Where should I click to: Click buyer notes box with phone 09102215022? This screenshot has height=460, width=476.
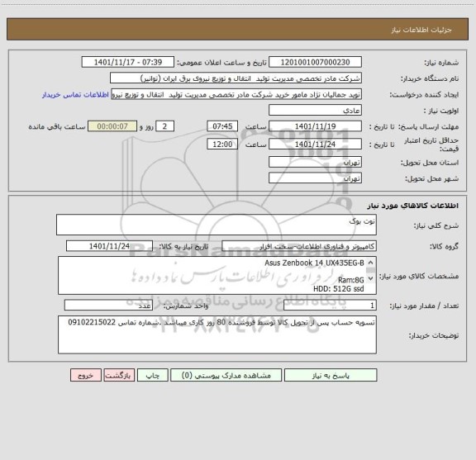[217, 334]
